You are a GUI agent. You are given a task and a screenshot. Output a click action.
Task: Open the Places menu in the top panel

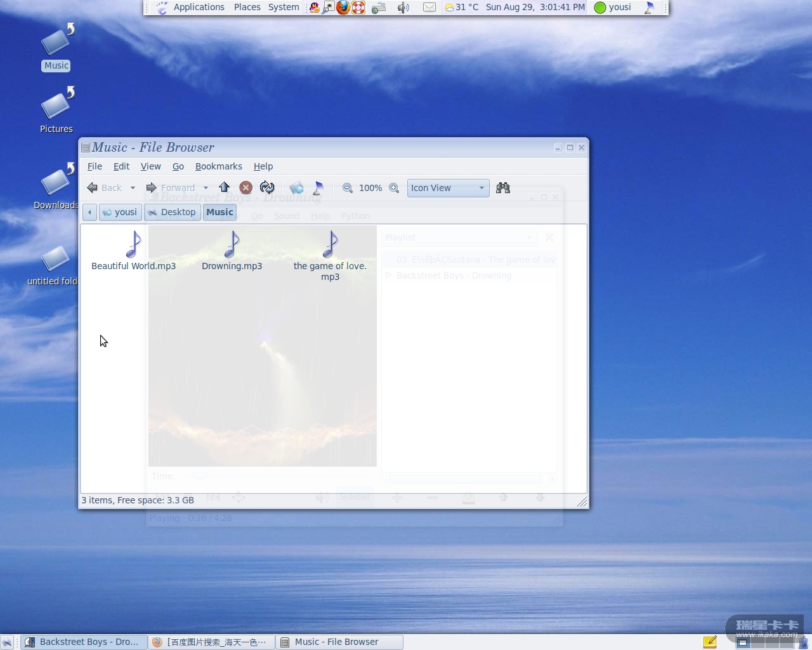coord(247,7)
